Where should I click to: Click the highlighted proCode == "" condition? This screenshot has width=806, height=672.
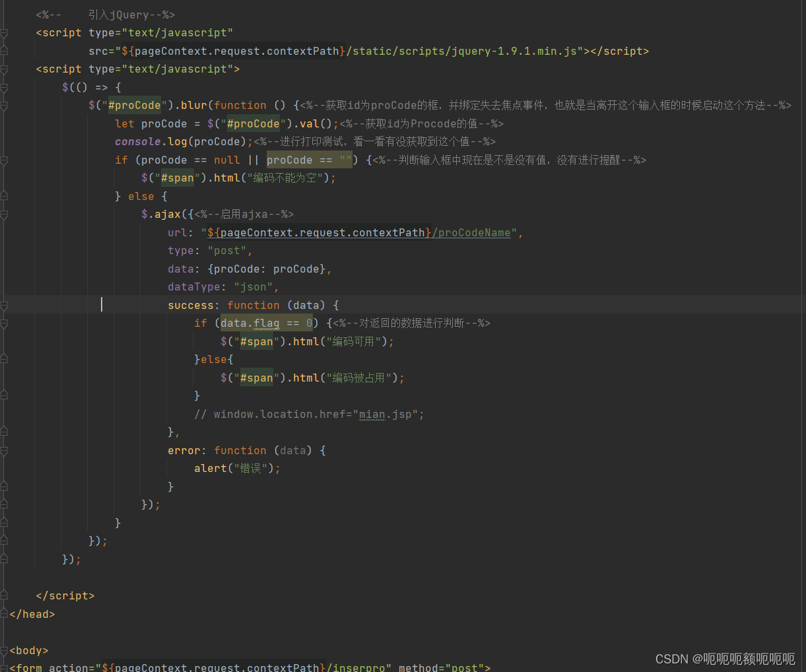tap(310, 160)
